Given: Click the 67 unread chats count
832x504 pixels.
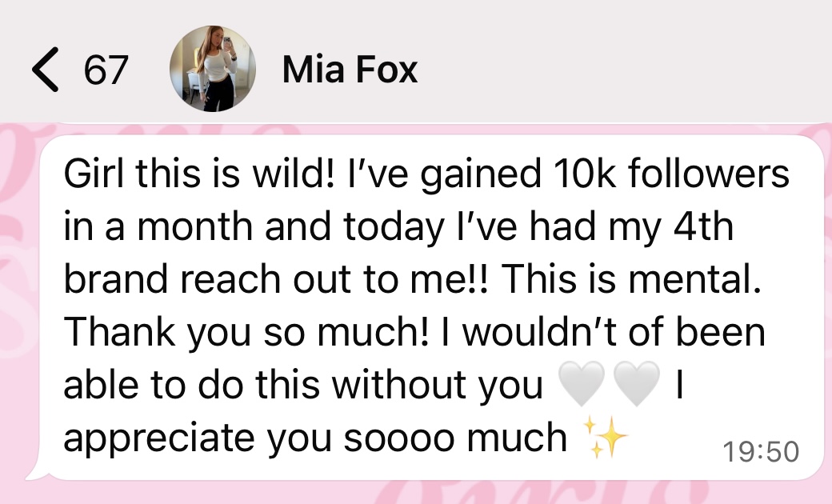Looking at the screenshot, I should [x=106, y=70].
